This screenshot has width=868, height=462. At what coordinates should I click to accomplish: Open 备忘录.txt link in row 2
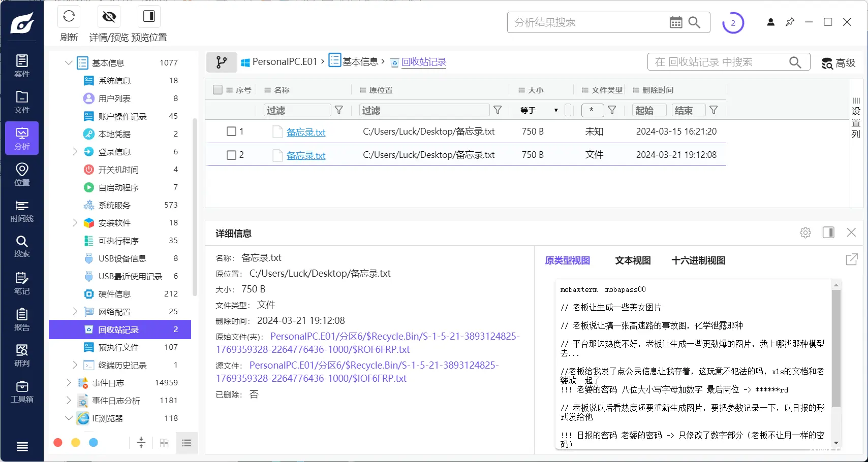point(306,155)
